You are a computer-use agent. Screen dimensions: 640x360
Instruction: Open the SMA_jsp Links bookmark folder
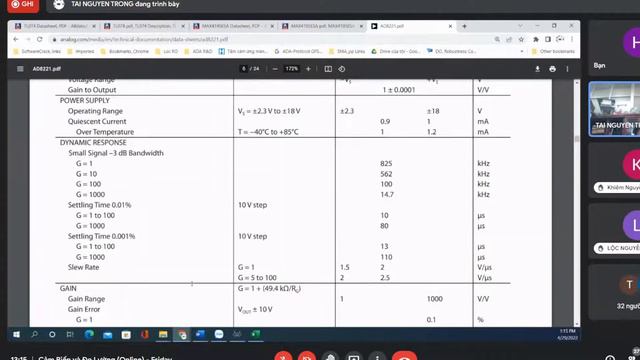[347, 51]
